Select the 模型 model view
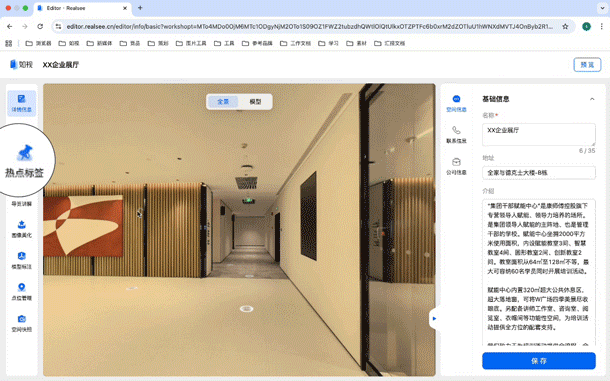 (x=255, y=102)
